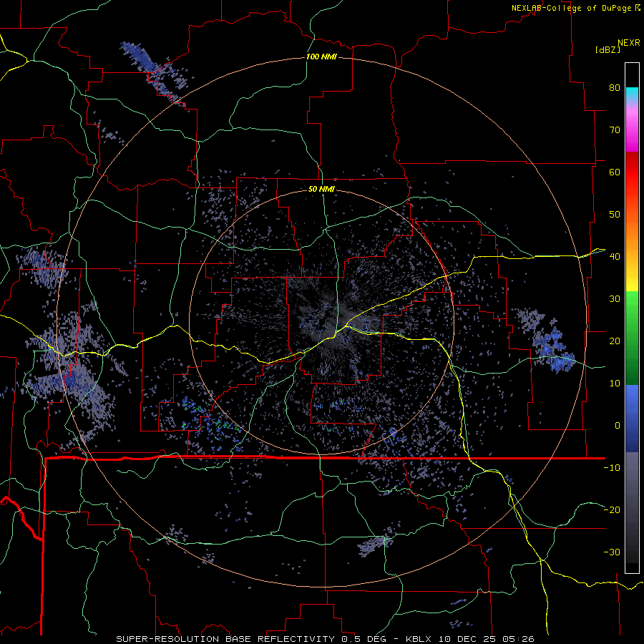Click the 10 DEC 25 05:26 timestamp
The height and width of the screenshot is (644, 644).
pos(487,639)
